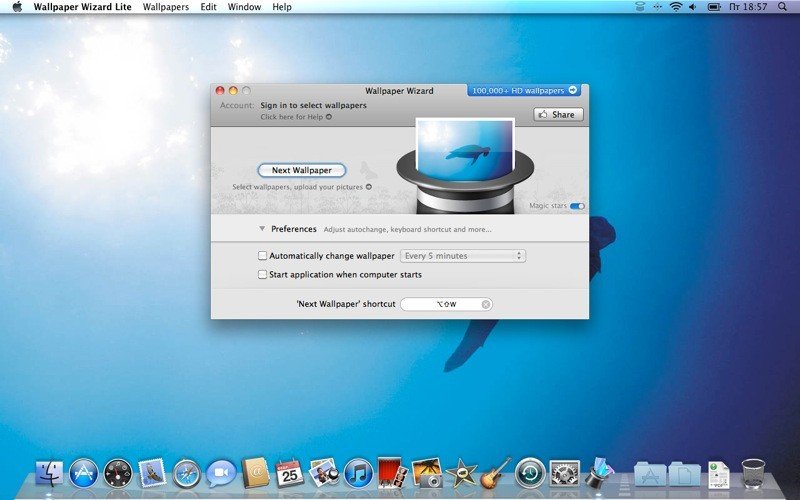Image resolution: width=800 pixels, height=500 pixels.
Task: Enable Start application when computer starts
Action: [x=262, y=274]
